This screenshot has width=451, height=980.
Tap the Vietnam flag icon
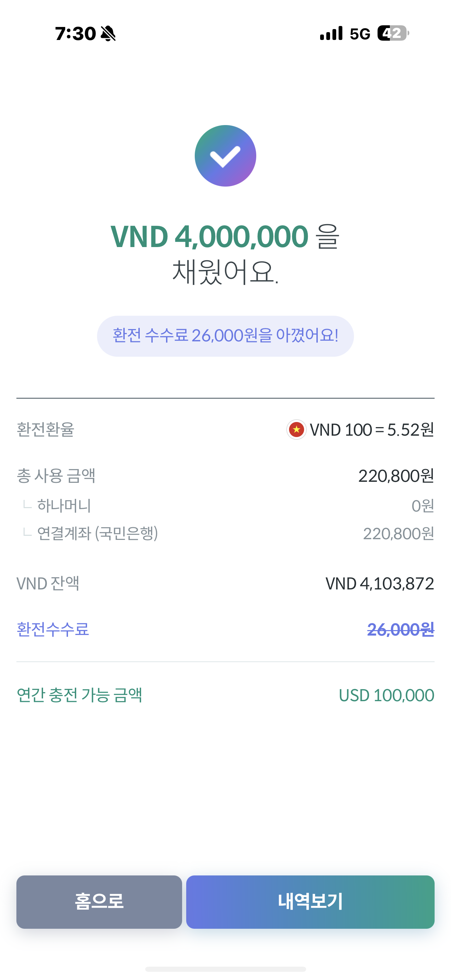pos(296,430)
